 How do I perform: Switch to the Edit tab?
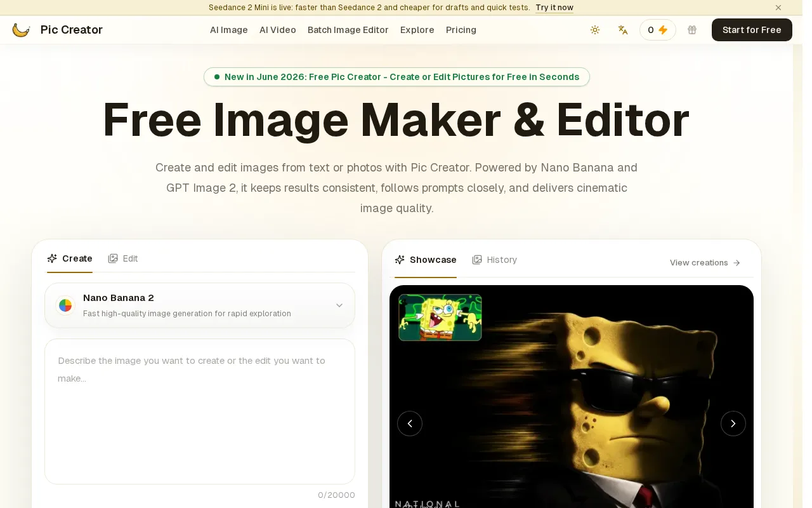coord(123,258)
